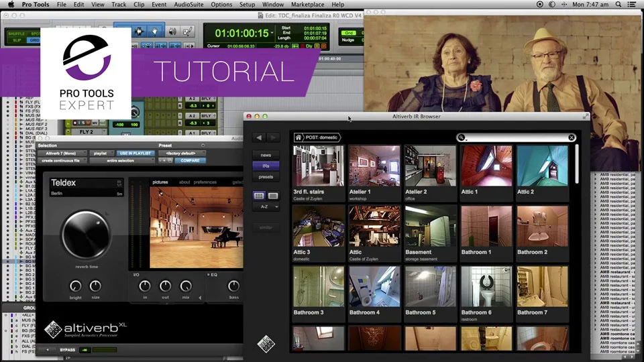This screenshot has height=362, width=644.
Task: Click the reverb time knob
Action: click(x=86, y=235)
